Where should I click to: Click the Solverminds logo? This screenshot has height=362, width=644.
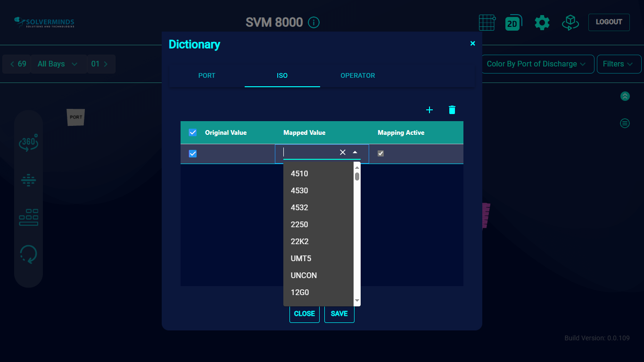coord(44,22)
